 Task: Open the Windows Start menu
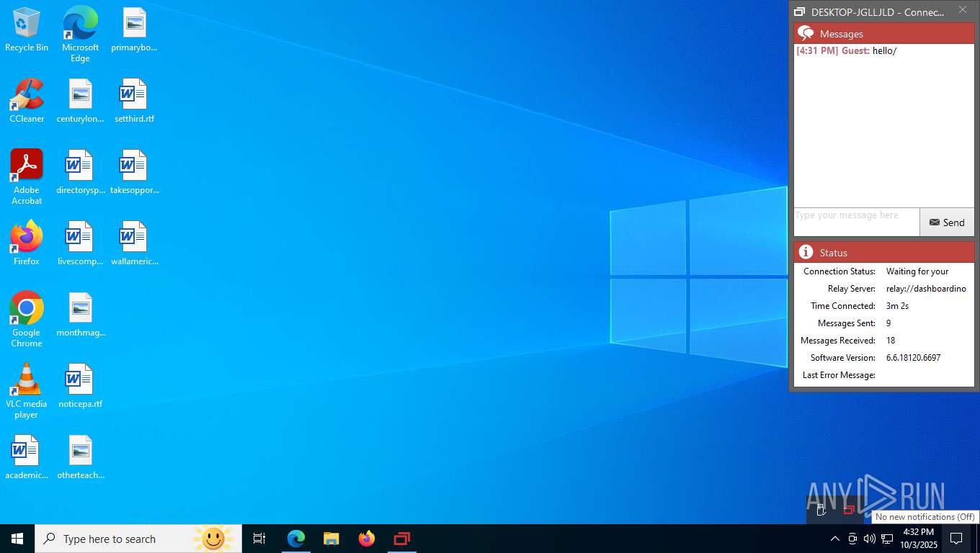(17, 539)
